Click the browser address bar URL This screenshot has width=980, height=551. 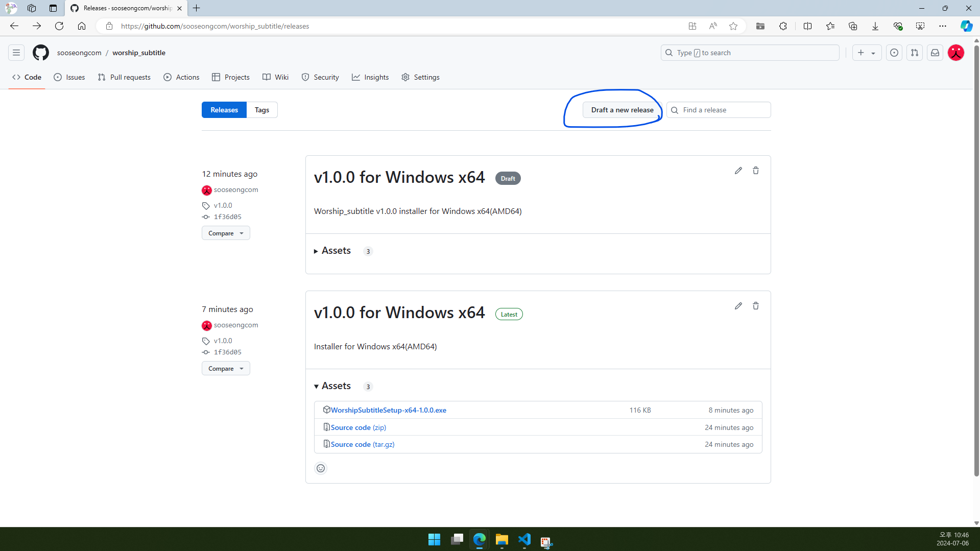coord(215,26)
